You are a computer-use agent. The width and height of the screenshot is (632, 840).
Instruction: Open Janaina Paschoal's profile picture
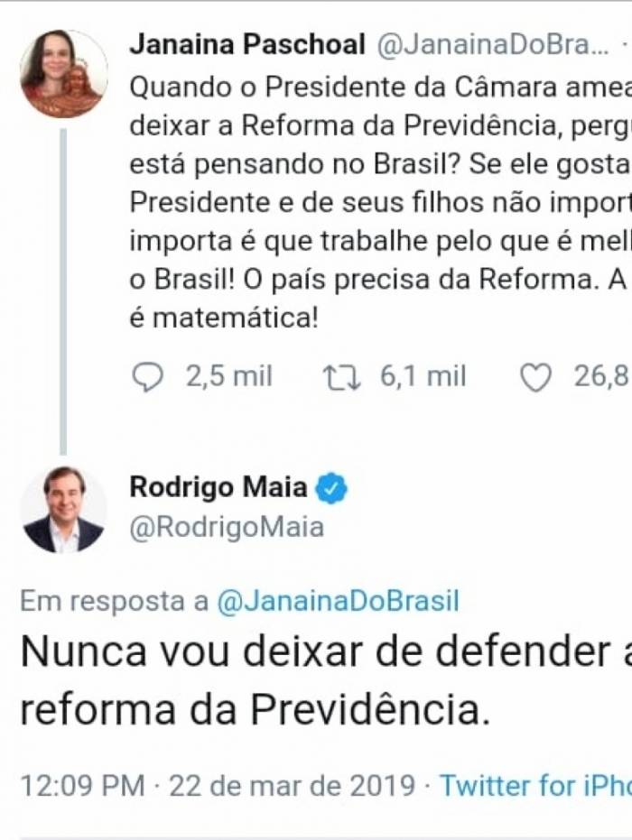(63, 74)
